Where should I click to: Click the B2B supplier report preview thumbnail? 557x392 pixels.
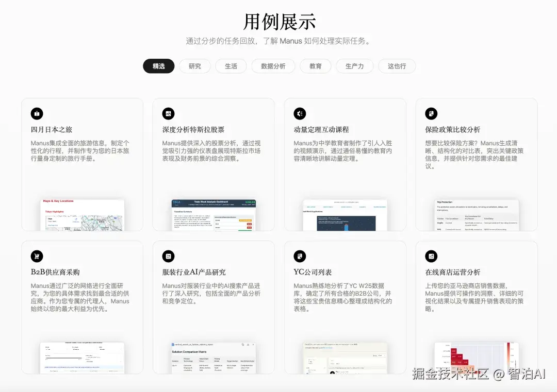click(83, 357)
